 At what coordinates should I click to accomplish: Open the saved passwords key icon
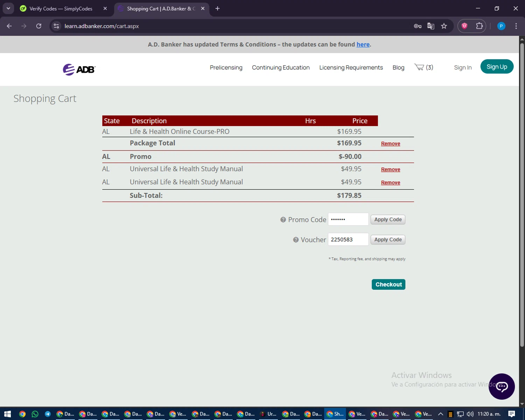(x=418, y=26)
